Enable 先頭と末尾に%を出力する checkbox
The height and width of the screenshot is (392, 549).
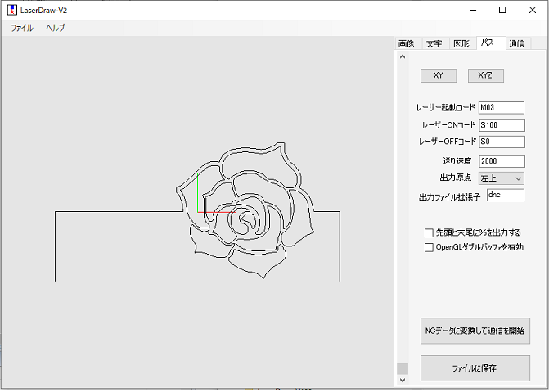[x=429, y=233]
